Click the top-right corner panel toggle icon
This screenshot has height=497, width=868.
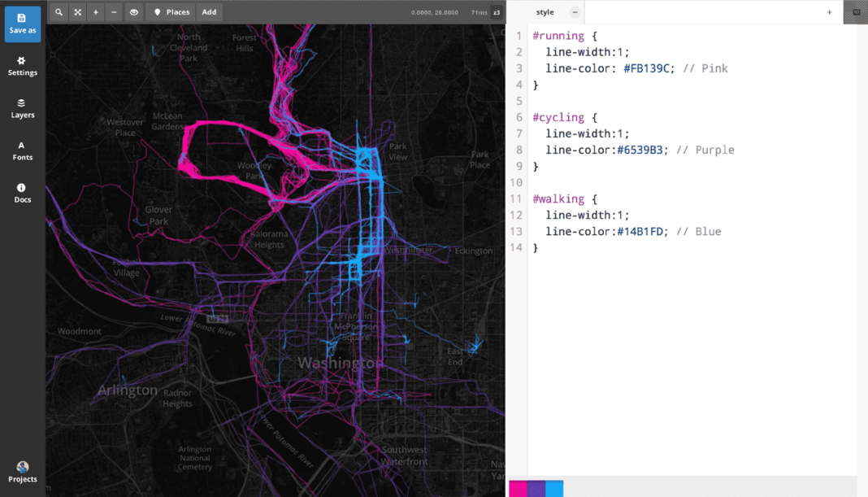coord(856,12)
